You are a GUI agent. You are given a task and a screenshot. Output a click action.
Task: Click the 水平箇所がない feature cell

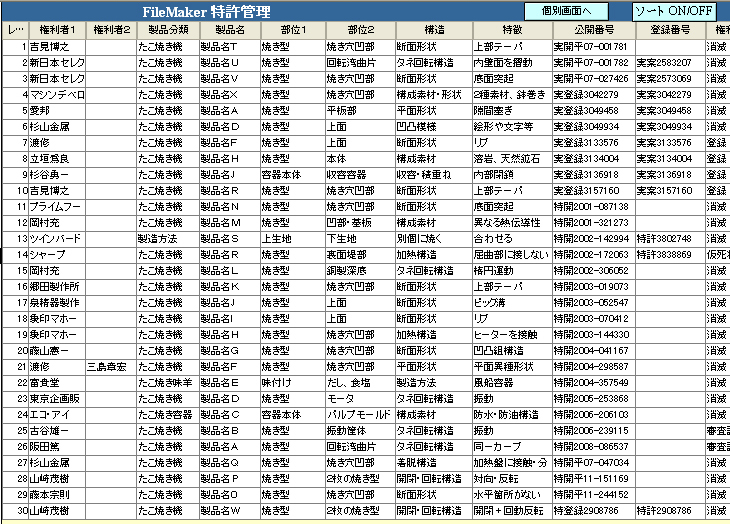513,495
